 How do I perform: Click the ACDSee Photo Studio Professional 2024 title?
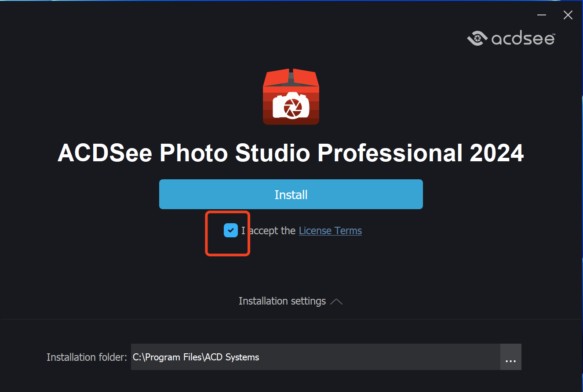[x=291, y=153]
